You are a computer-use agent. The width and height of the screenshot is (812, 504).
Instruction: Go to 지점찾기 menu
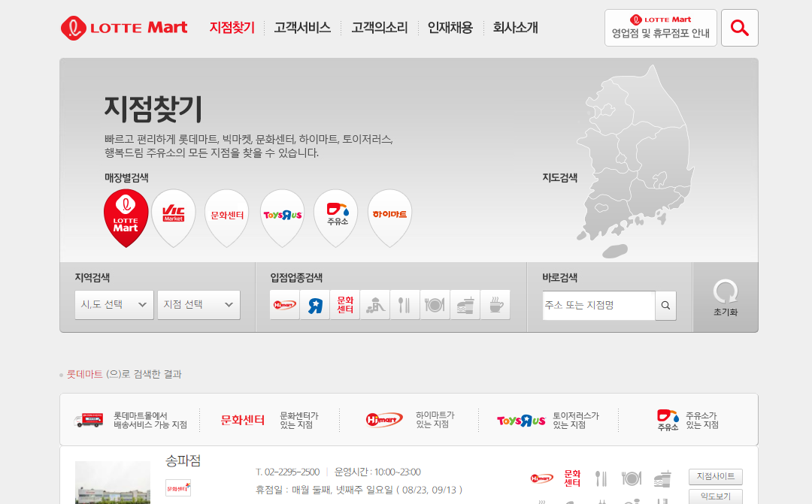coord(232,28)
